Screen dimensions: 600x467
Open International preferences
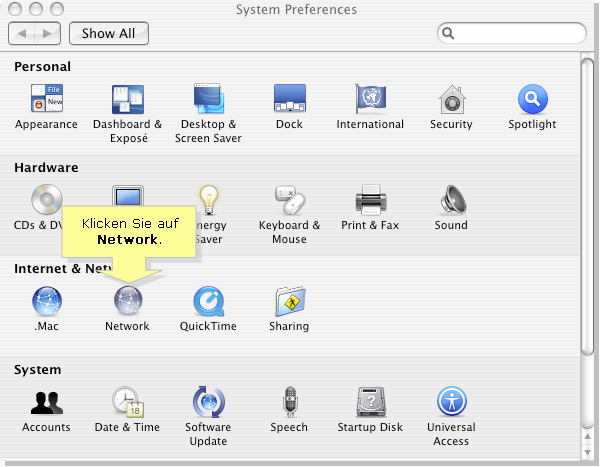(370, 99)
